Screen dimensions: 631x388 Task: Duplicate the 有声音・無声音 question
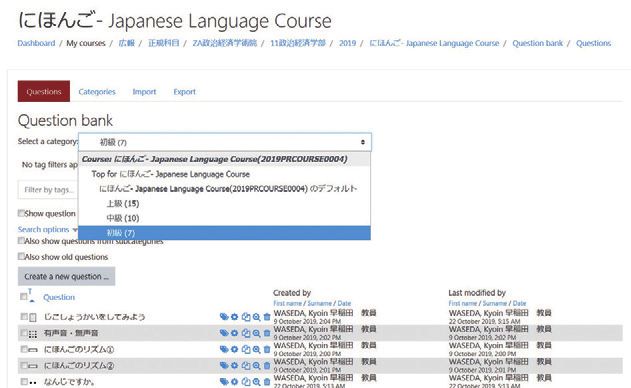[x=246, y=333]
